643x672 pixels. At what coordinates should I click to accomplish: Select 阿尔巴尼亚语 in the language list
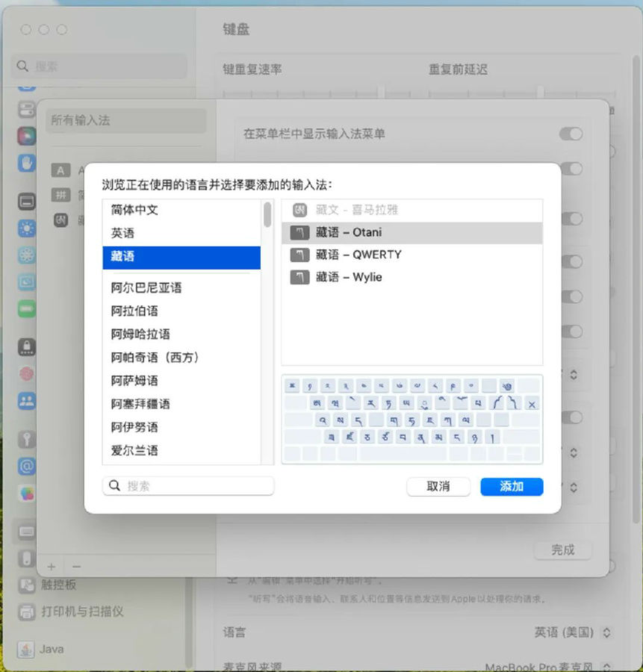181,287
